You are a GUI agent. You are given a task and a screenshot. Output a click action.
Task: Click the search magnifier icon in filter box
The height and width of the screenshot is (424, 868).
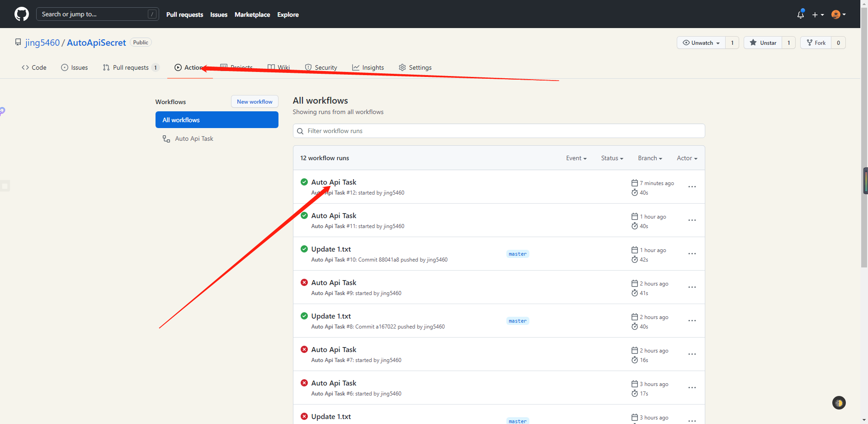tap(300, 131)
